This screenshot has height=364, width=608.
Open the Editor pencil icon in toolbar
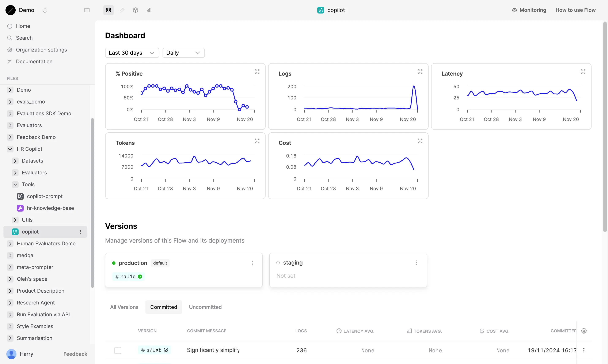point(122,10)
